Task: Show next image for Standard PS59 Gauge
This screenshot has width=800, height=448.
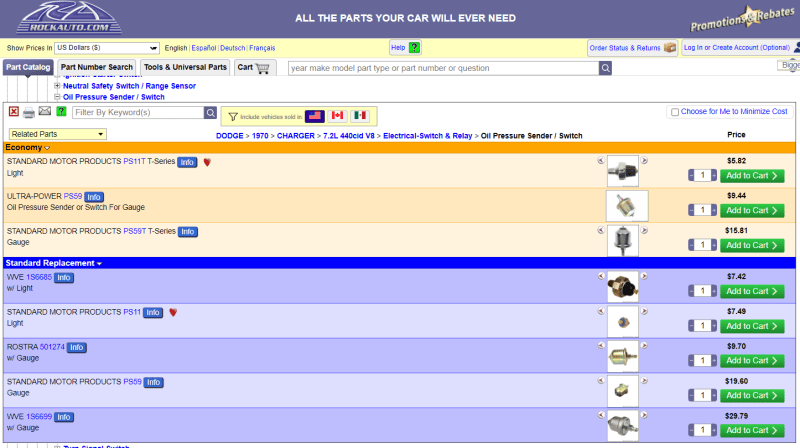Action: (644, 381)
